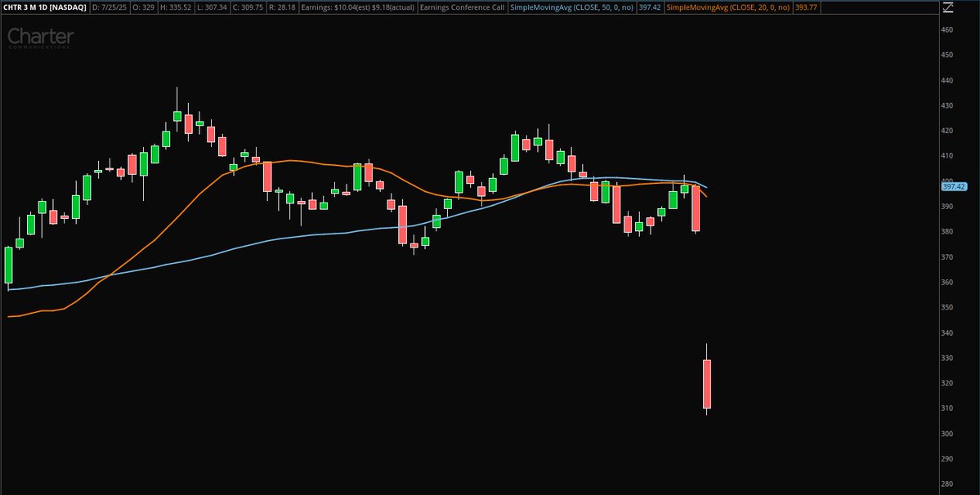Click the 430 price axis label
The width and height of the screenshot is (980, 495).
click(946, 105)
